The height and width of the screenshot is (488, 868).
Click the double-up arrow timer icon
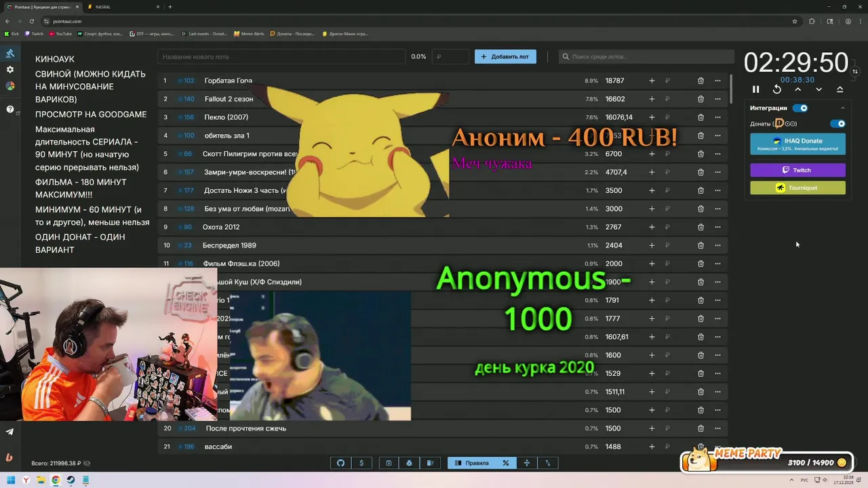[x=840, y=89]
